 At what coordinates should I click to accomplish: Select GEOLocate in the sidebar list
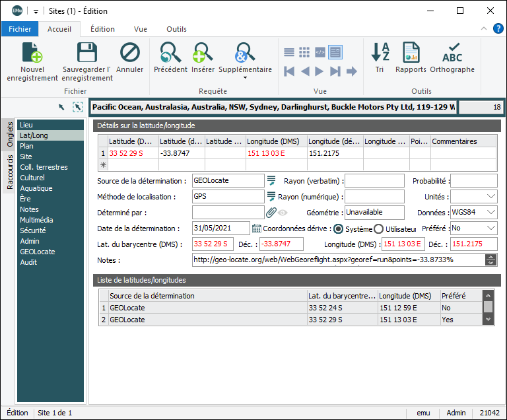38,252
